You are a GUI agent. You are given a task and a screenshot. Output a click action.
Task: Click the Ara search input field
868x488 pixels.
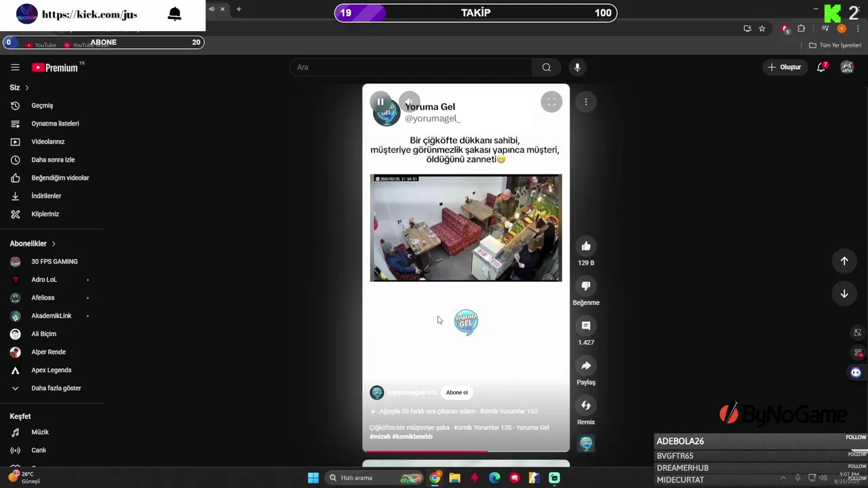[x=411, y=67]
